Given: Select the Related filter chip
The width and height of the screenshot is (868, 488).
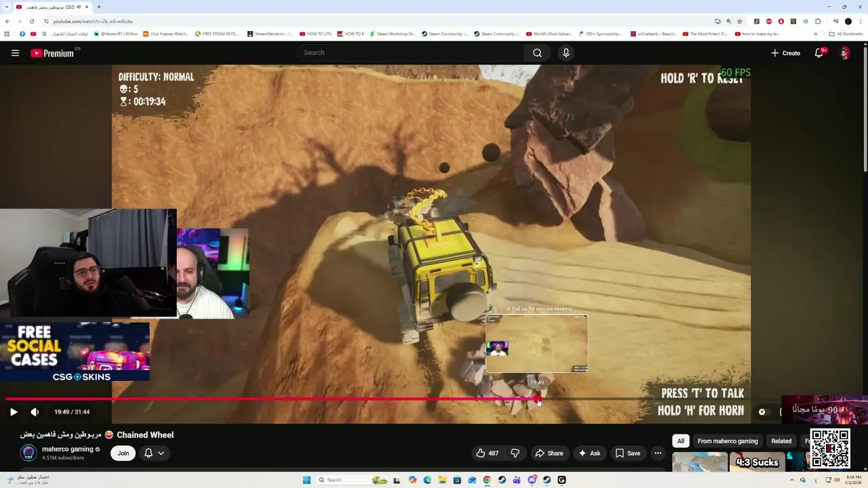Looking at the screenshot, I should tap(781, 441).
